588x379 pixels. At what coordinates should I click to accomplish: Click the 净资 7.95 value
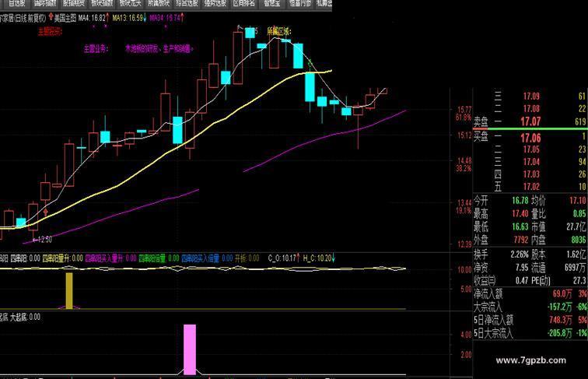click(522, 268)
